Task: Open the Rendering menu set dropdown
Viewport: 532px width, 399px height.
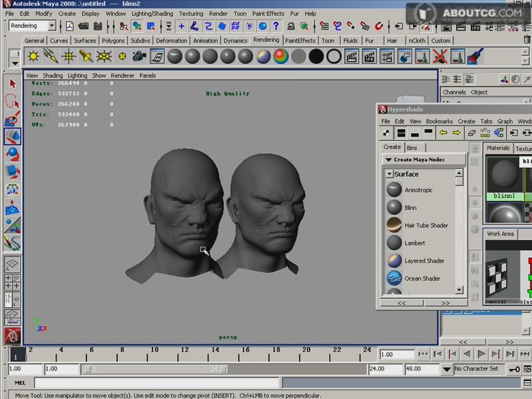Action: 51,26
